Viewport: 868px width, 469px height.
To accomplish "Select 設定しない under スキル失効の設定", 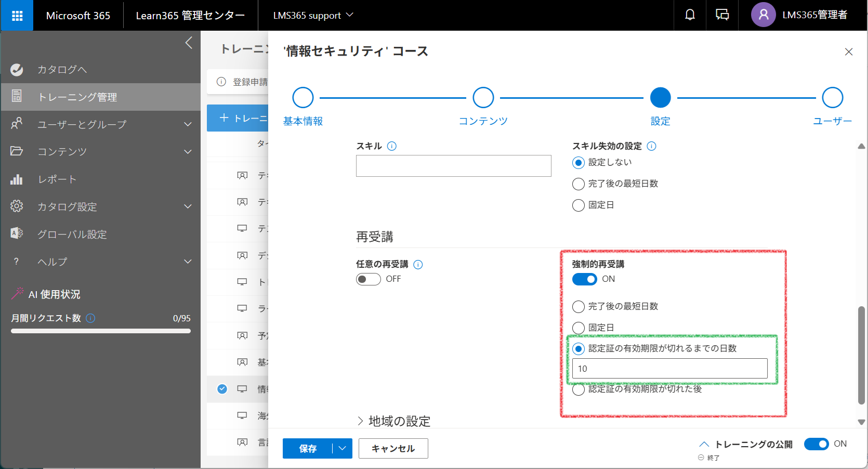I will click(578, 163).
